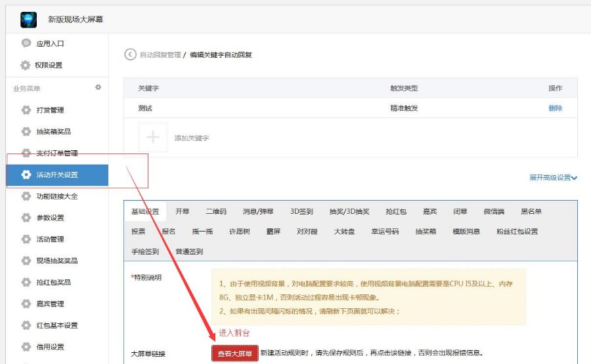Click the gear icon beside 嘉宾管理
The width and height of the screenshot is (591, 364).
click(x=26, y=304)
